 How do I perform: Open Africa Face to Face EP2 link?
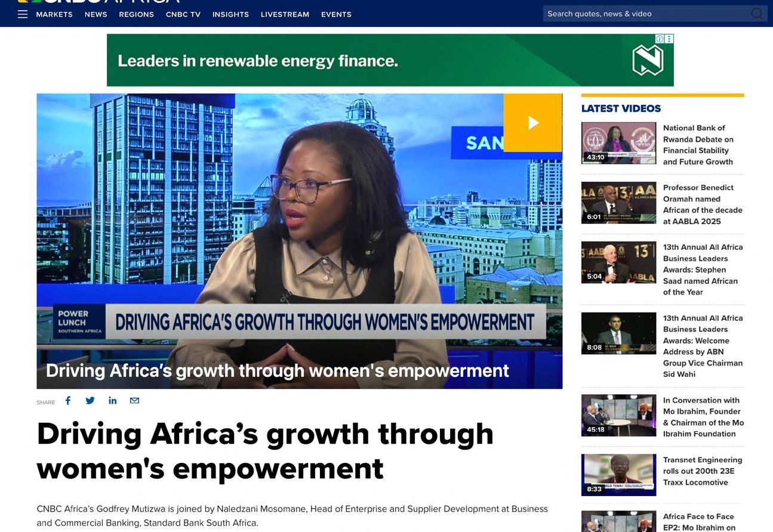(699, 522)
